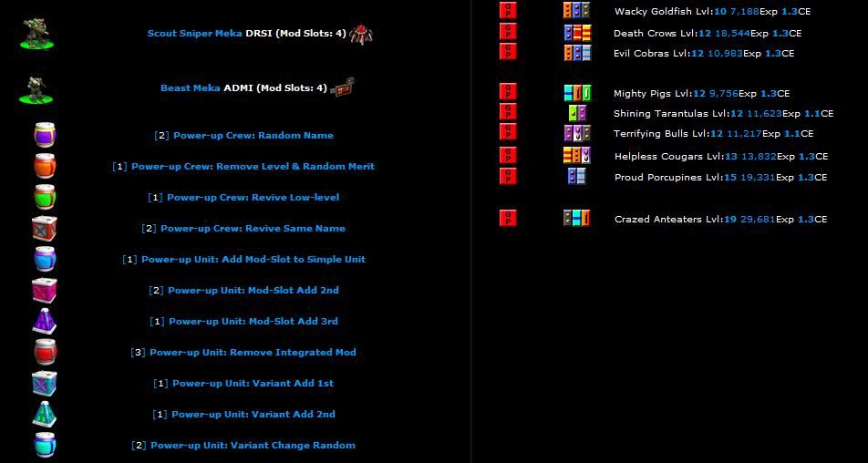Click the camera icon next to ADMI
Screen dimensions: 868x463
coord(342,88)
